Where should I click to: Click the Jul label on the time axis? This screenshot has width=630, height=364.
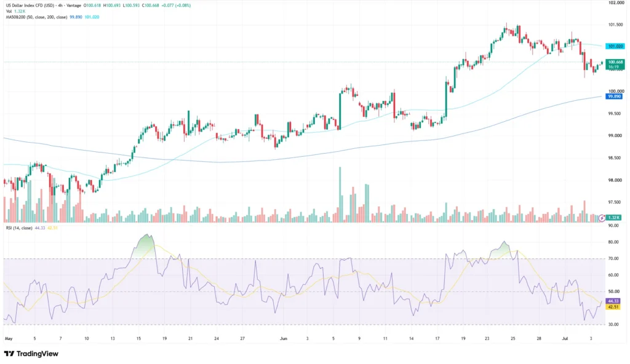pyautogui.click(x=565, y=339)
